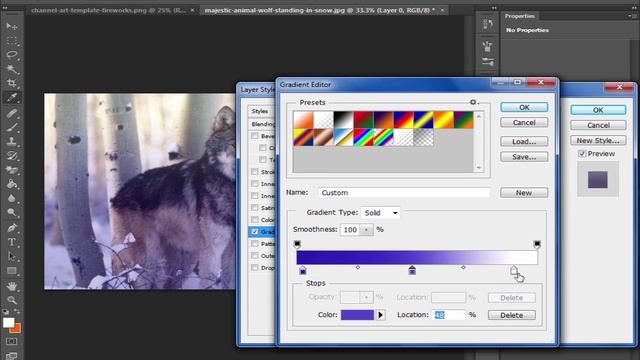Toggle the Preview checkbox in Layer Style
Viewport: 640px width, 360px height.
(x=582, y=153)
